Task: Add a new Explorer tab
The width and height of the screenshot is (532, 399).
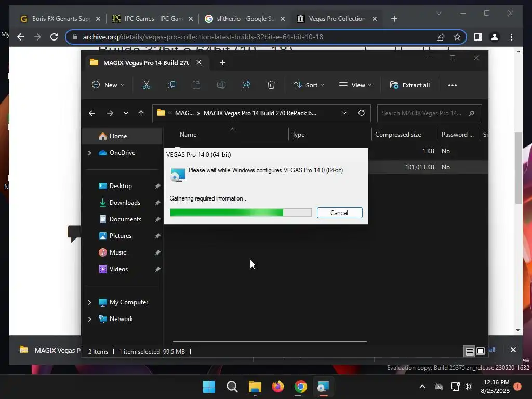Action: point(222,62)
